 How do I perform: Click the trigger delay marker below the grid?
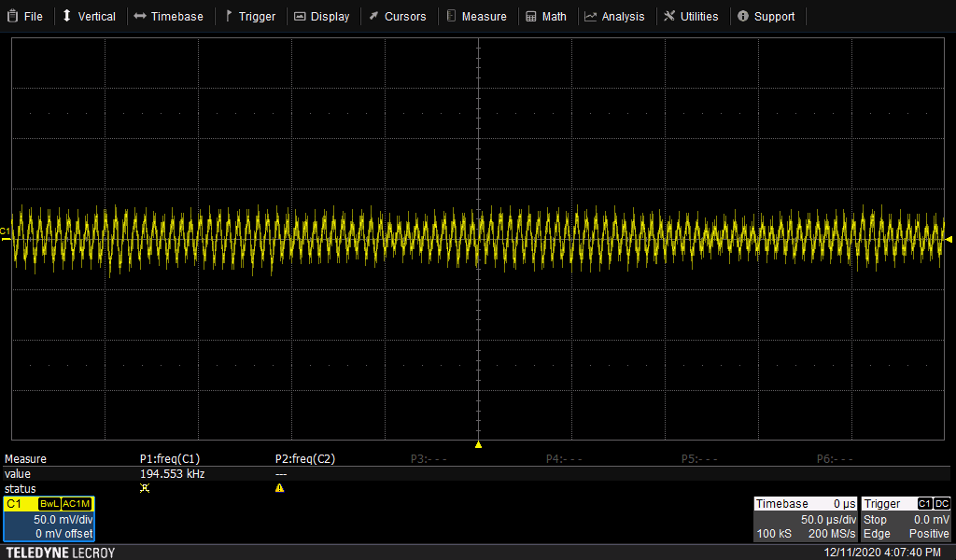coord(478,445)
